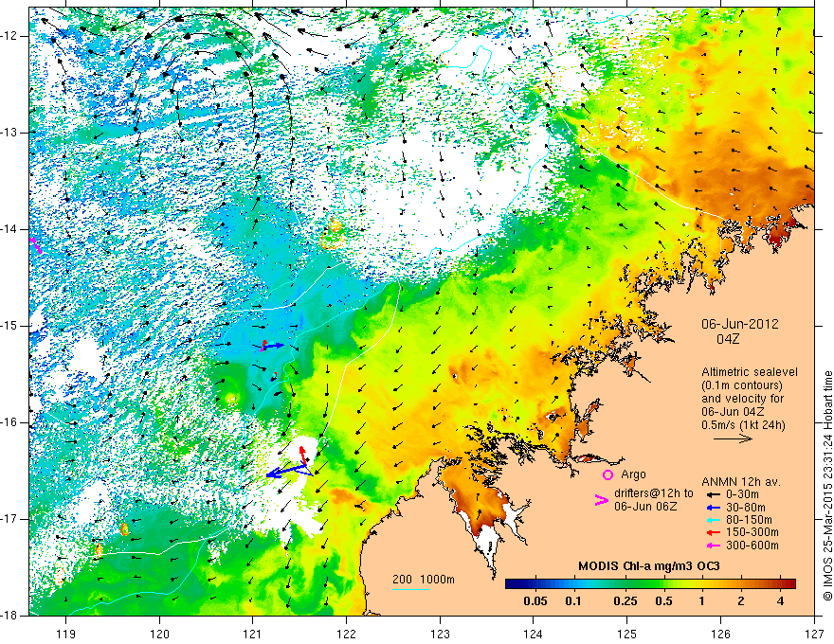Click the cyan 200m depth contour legend line

click(411, 589)
